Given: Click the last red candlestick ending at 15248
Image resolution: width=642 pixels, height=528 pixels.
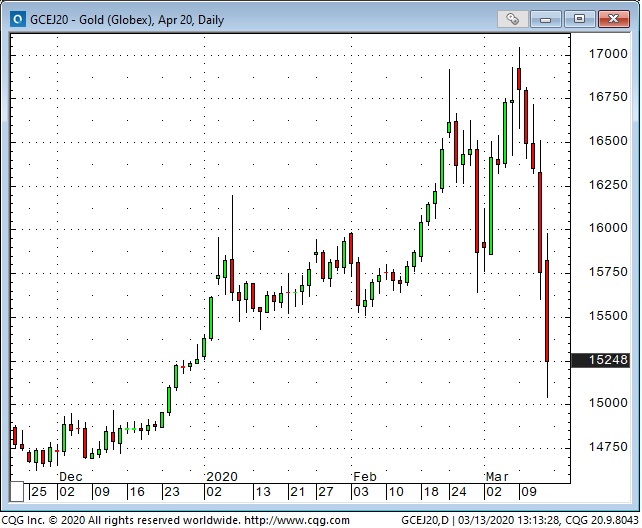Looking at the screenshot, I should click(x=547, y=311).
